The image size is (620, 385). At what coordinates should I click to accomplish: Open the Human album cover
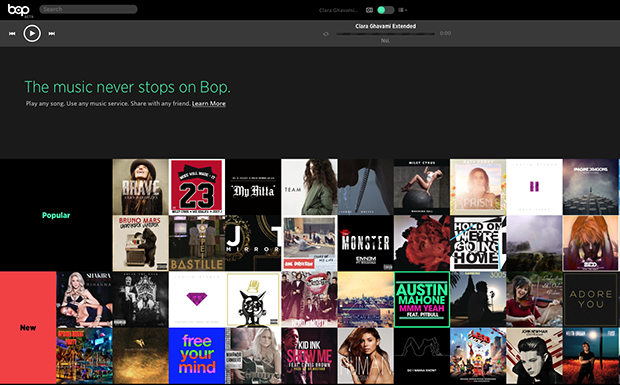coord(365,356)
